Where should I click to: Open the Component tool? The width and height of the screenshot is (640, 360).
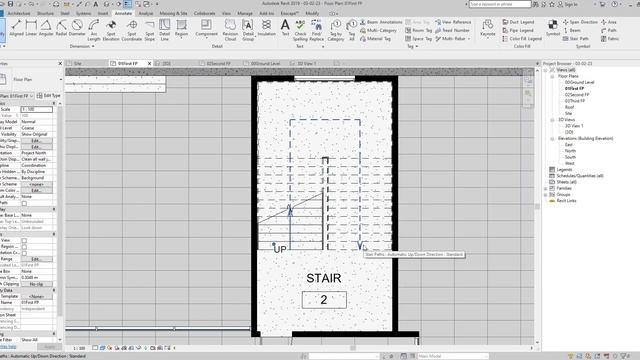tap(207, 29)
